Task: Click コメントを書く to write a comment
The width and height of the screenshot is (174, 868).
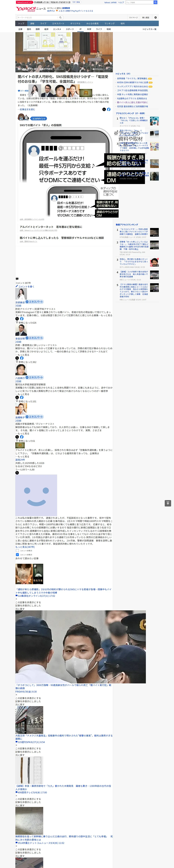Action: coord(25,286)
